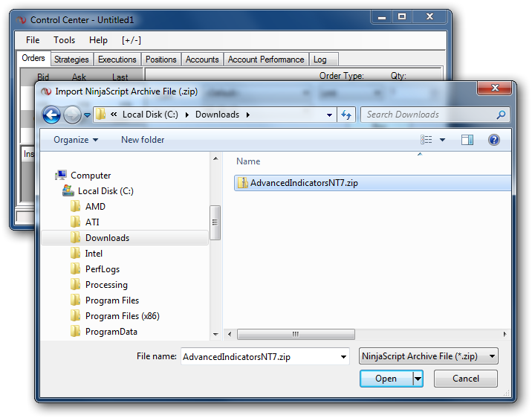Select the Program Files folder in tree
Viewport: 532px width, 418px height.
[x=112, y=300]
